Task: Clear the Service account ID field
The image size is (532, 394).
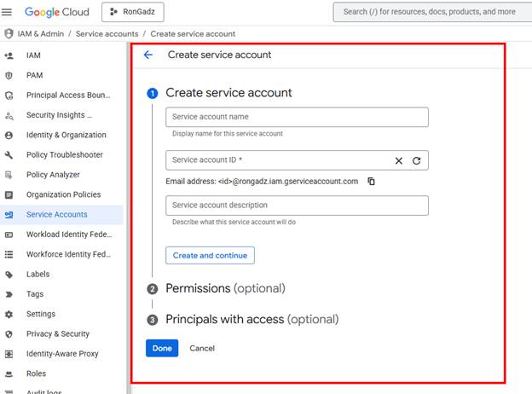Action: coord(399,160)
